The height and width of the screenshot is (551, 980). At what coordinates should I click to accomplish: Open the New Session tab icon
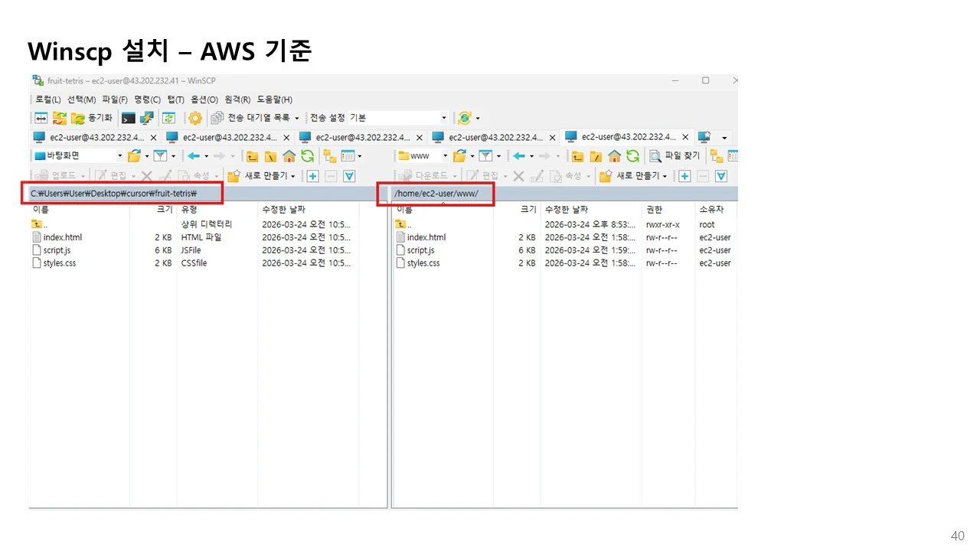tap(704, 137)
